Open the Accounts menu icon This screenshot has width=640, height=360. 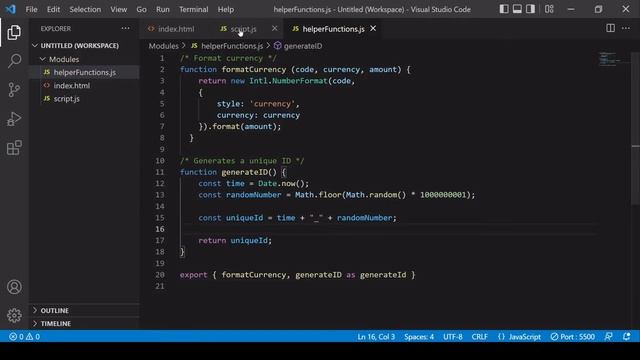14,287
